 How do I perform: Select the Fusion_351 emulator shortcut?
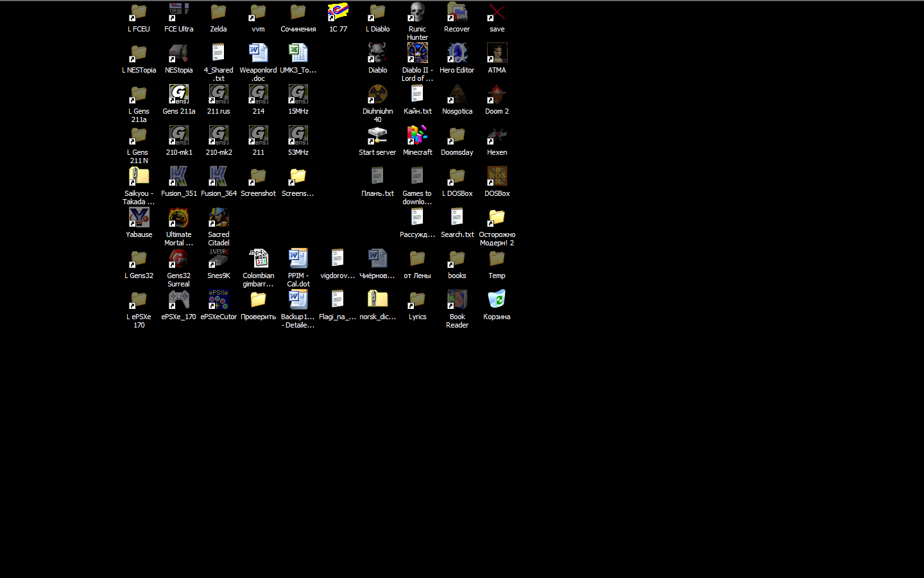pyautogui.click(x=178, y=177)
